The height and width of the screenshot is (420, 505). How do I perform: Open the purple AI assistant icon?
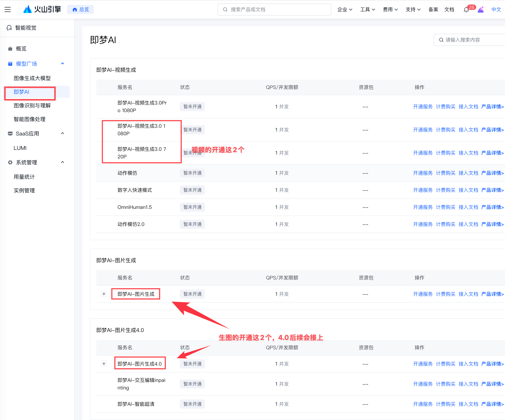click(481, 10)
